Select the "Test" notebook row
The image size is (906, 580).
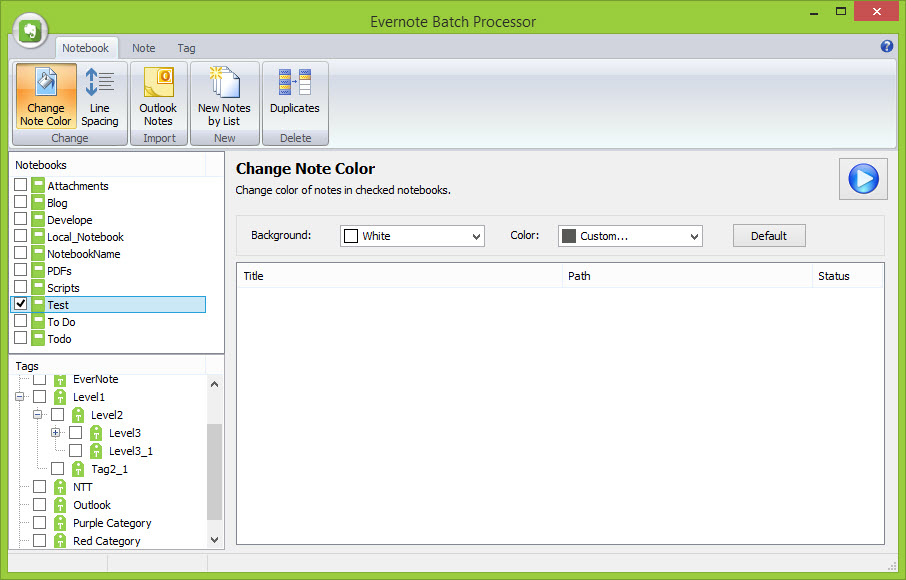(x=108, y=304)
